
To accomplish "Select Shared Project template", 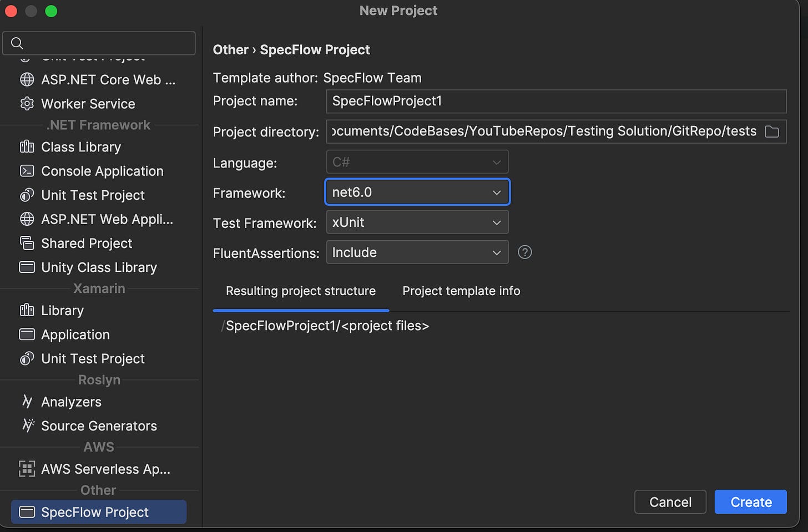I will (99, 243).
